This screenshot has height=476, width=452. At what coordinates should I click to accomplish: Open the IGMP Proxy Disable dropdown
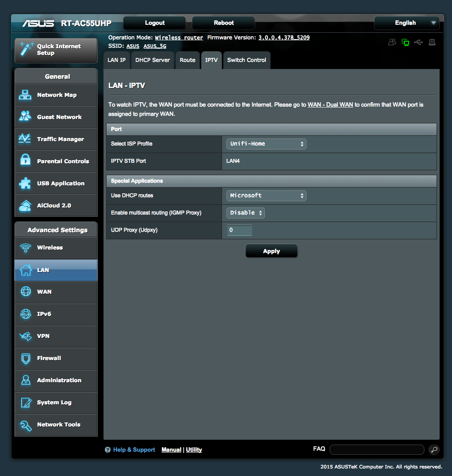(245, 213)
